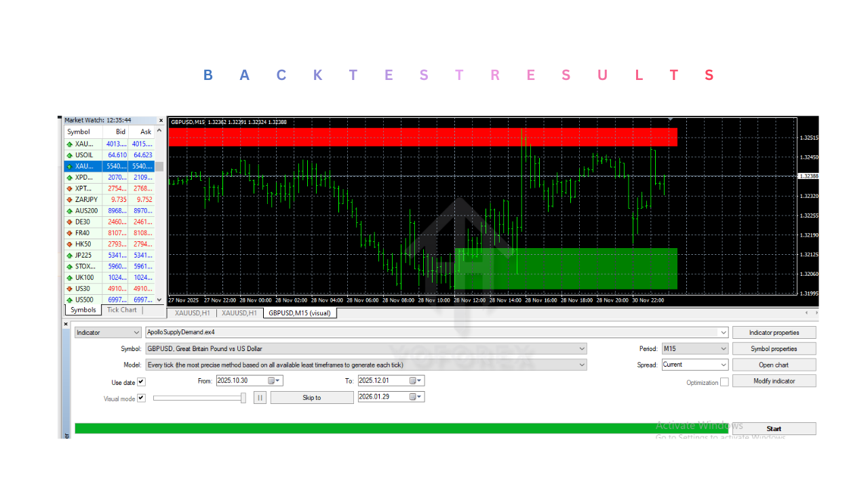The height and width of the screenshot is (488, 868).
Task: Click the red down-arrow icon beside ZARJPY
Action: (70, 199)
